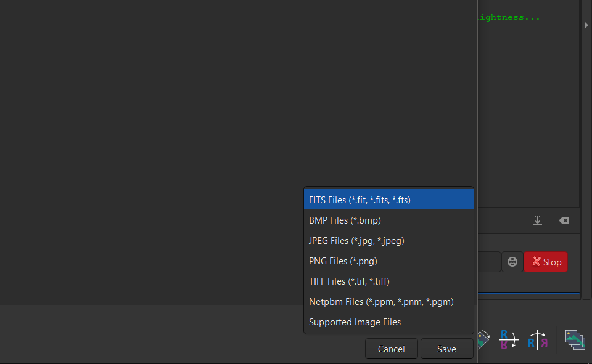
Task: Mirror image about the horizontal axis
Action: point(509,339)
